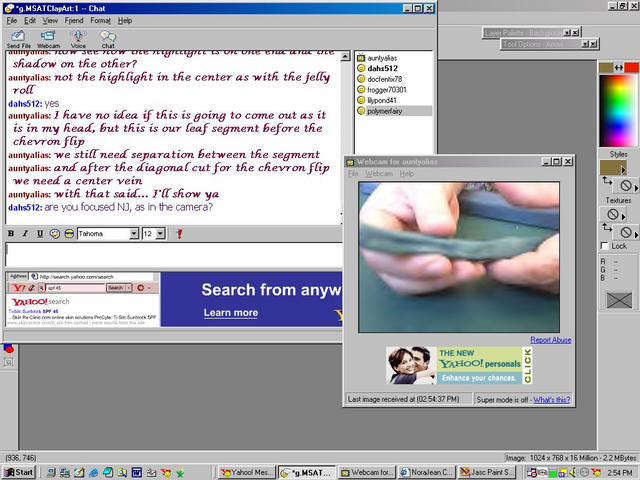Click the foreground tan color swatch
The height and width of the screenshot is (480, 640).
point(606,67)
